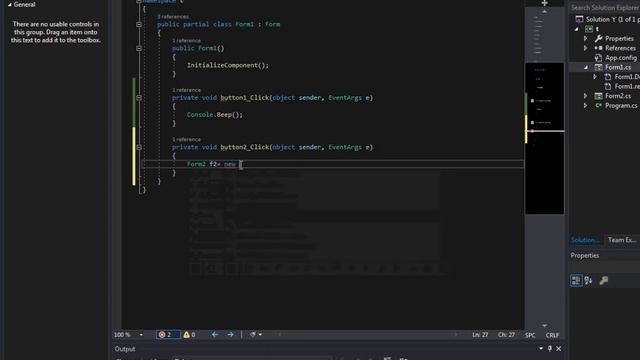Click the 'Form2 f2= new' code line

click(211, 164)
